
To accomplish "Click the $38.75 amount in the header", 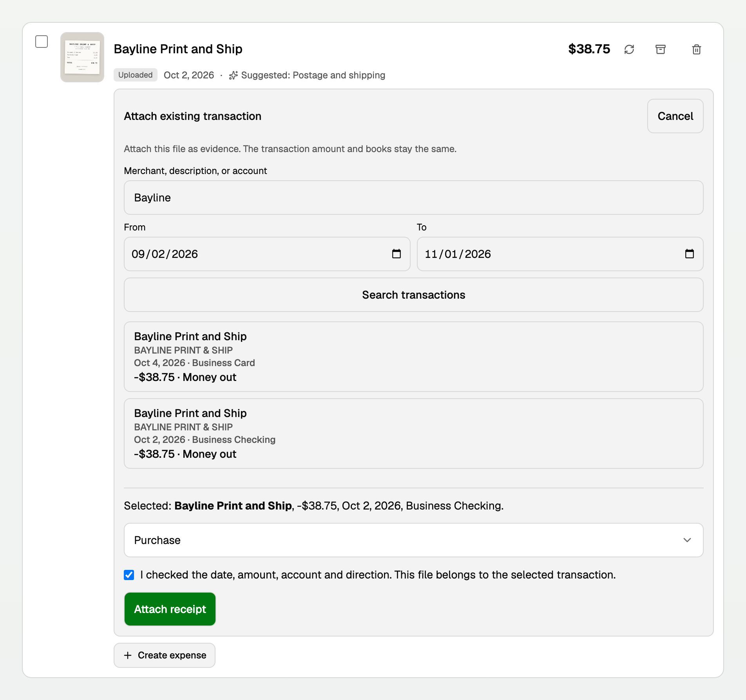I will 589,49.
